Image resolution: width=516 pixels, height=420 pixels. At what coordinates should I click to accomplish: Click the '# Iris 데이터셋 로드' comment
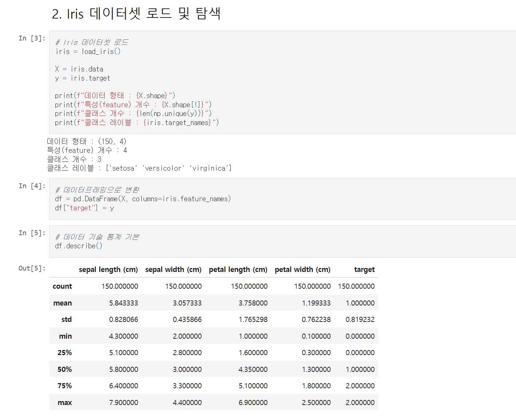click(91, 42)
